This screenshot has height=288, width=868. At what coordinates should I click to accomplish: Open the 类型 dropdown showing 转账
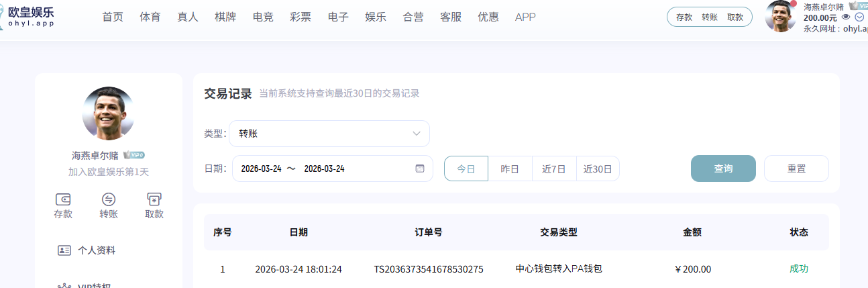point(329,134)
